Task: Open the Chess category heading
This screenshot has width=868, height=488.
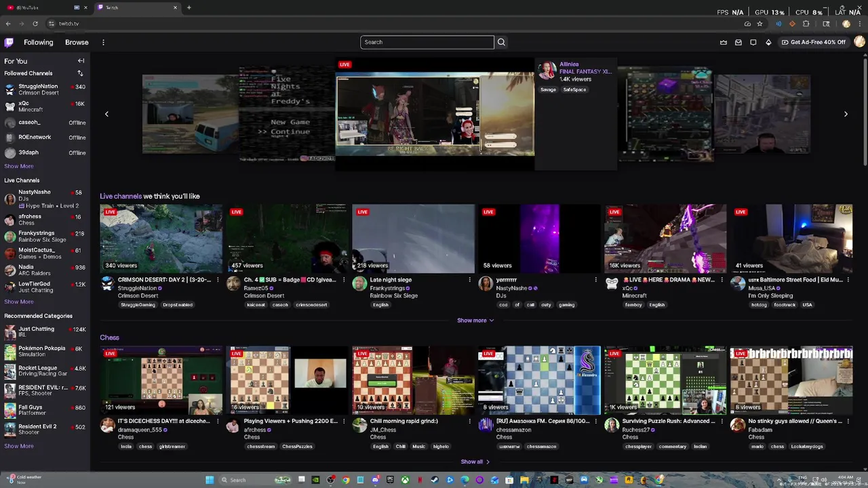Action: (109, 338)
